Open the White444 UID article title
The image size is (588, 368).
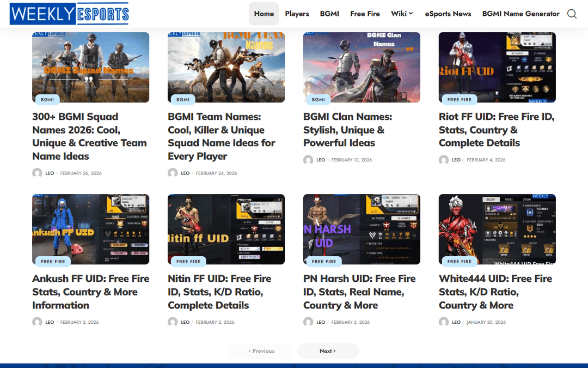pyautogui.click(x=495, y=292)
